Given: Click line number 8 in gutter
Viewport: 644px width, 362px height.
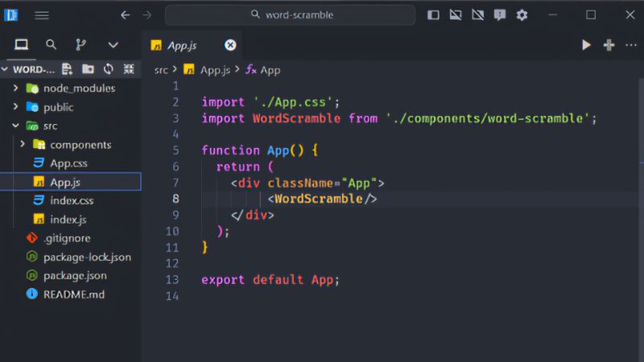Looking at the screenshot, I should coord(175,199).
